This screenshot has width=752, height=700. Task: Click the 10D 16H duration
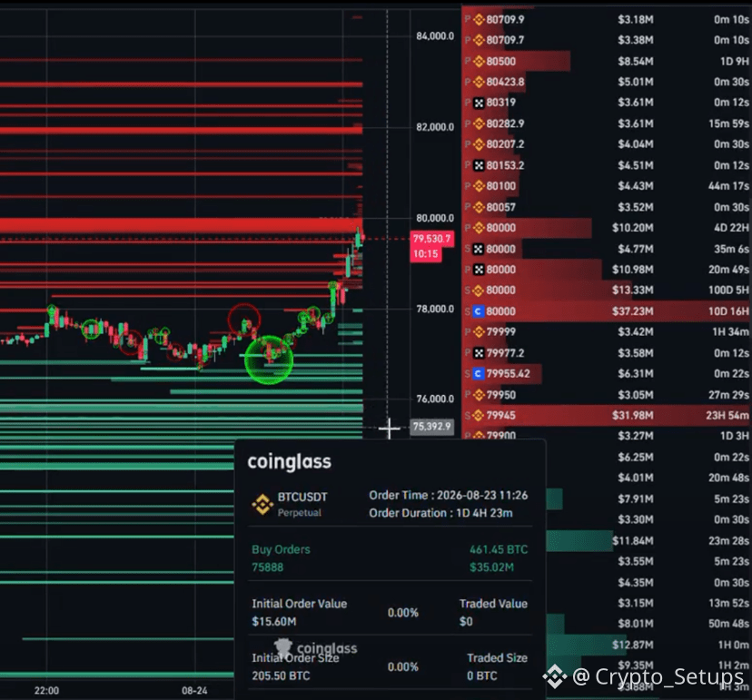tap(728, 311)
